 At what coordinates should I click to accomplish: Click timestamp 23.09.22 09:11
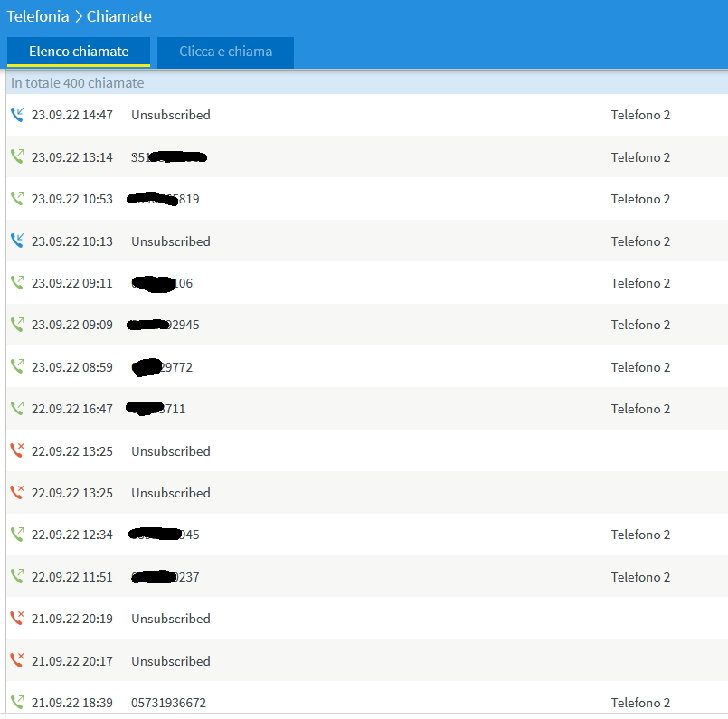click(72, 283)
